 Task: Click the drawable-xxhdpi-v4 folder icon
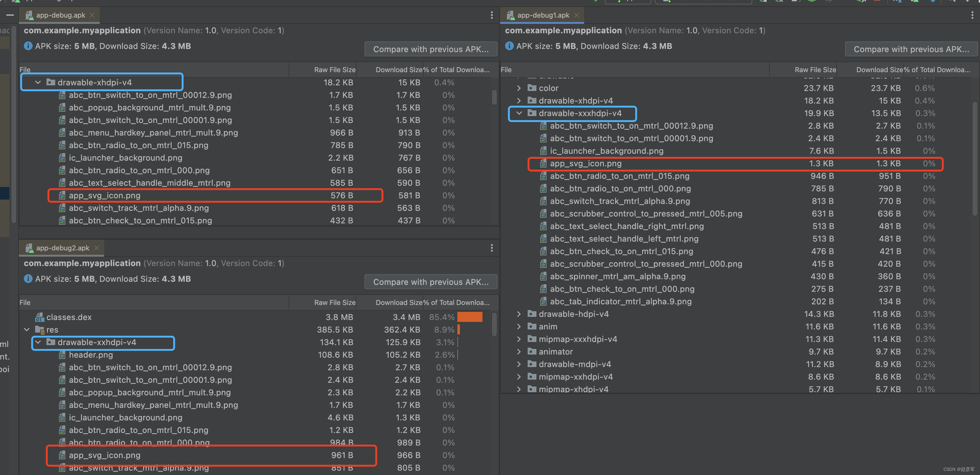click(51, 342)
